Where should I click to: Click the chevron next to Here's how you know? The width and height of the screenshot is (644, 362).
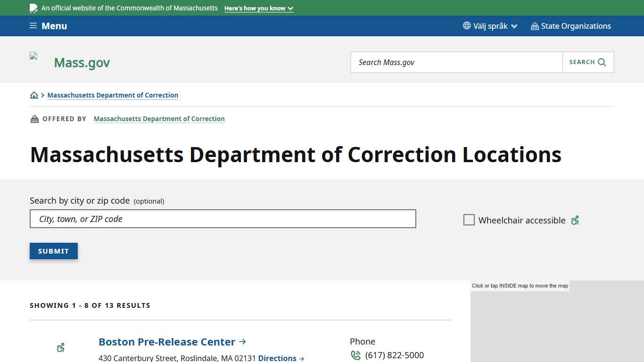291,8
